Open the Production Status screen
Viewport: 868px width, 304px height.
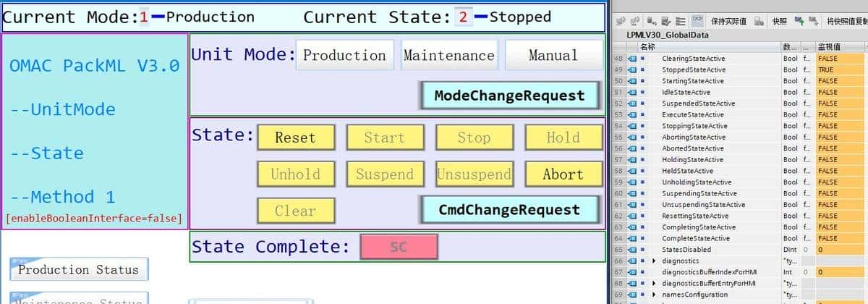(x=78, y=270)
